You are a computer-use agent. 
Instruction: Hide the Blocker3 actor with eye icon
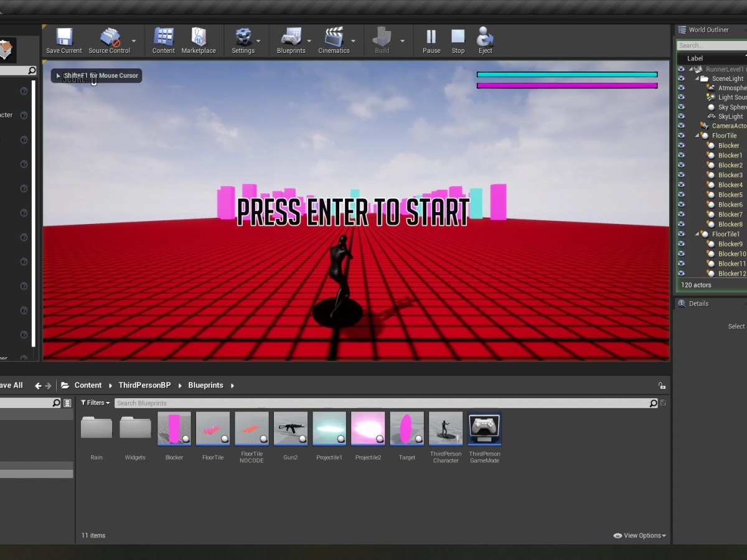[681, 175]
